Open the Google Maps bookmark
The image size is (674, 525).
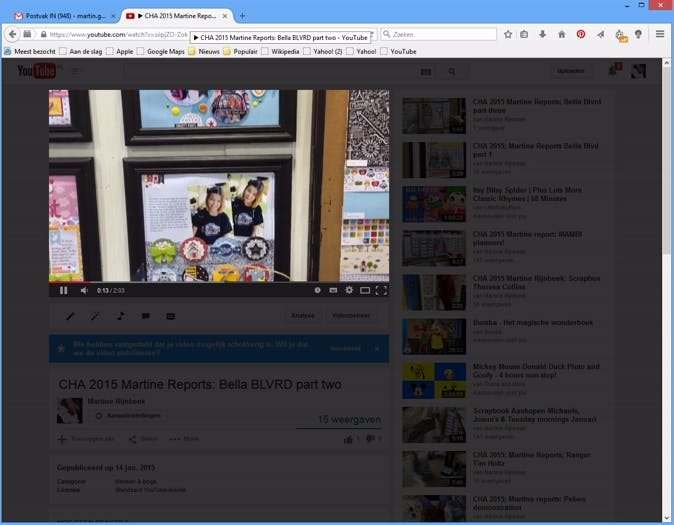(x=161, y=52)
